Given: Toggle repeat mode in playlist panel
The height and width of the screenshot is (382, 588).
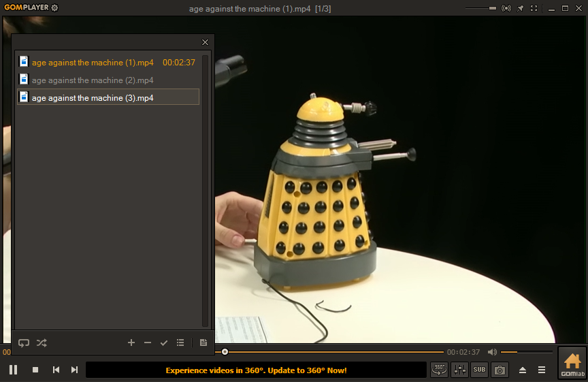Looking at the screenshot, I should (24, 343).
